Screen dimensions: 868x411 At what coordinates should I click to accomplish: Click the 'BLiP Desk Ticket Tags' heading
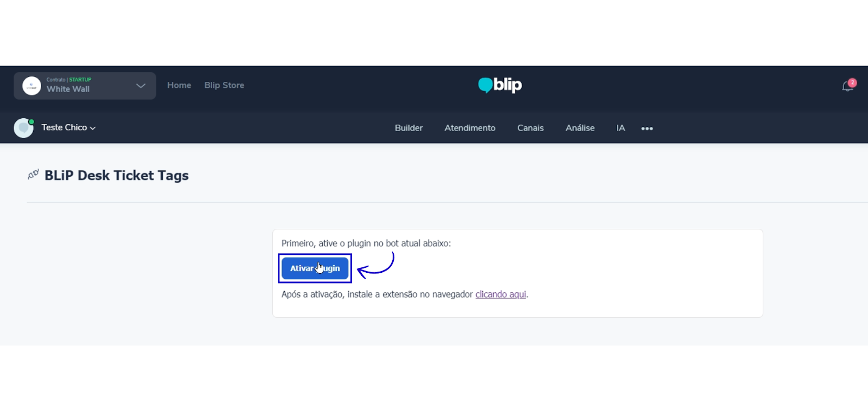(x=117, y=175)
